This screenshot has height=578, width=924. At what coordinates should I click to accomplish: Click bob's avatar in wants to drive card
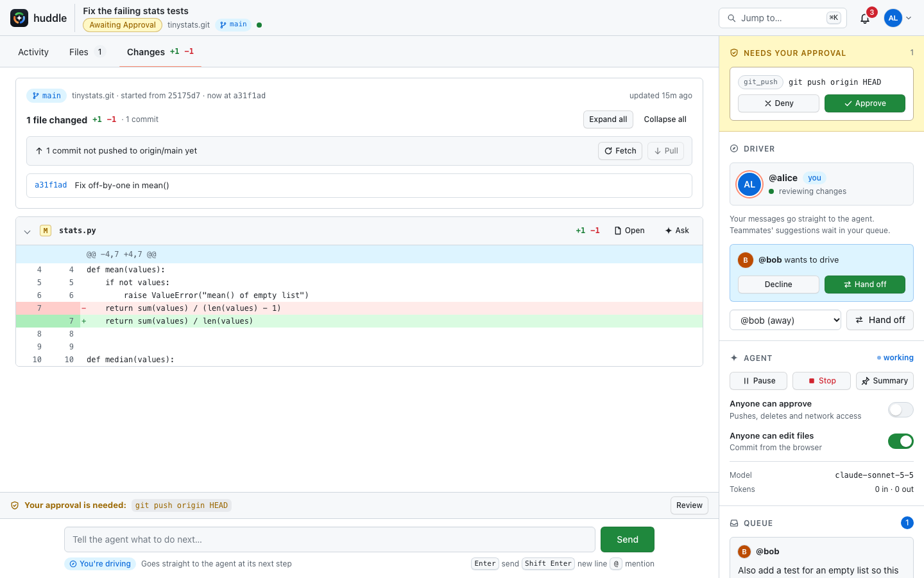pyautogui.click(x=745, y=260)
